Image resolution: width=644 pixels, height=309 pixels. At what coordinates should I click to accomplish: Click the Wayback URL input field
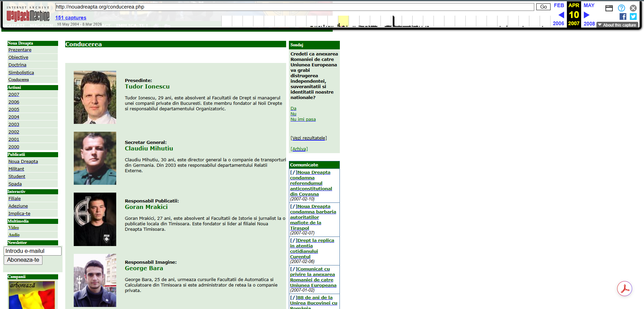point(294,7)
